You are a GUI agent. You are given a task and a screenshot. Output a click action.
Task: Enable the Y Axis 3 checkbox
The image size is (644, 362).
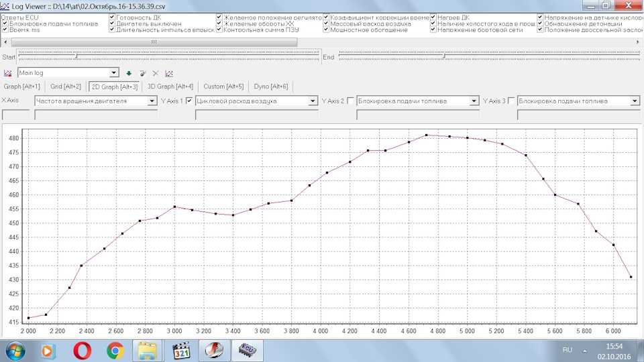(x=512, y=101)
